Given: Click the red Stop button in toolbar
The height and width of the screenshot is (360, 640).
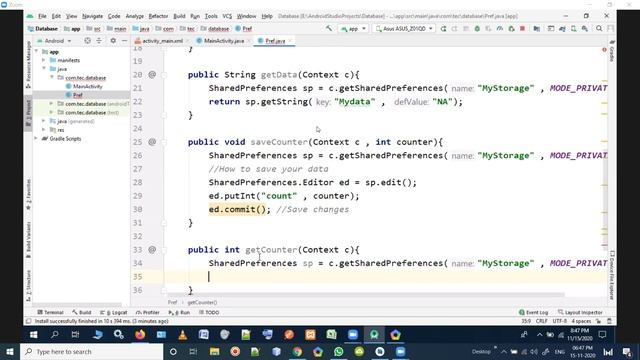Looking at the screenshot, I should click(522, 29).
